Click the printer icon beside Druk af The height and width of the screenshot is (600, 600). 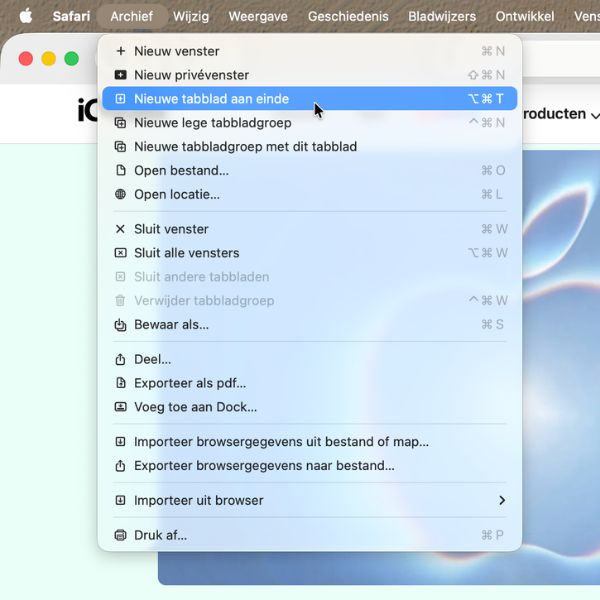pyautogui.click(x=121, y=535)
